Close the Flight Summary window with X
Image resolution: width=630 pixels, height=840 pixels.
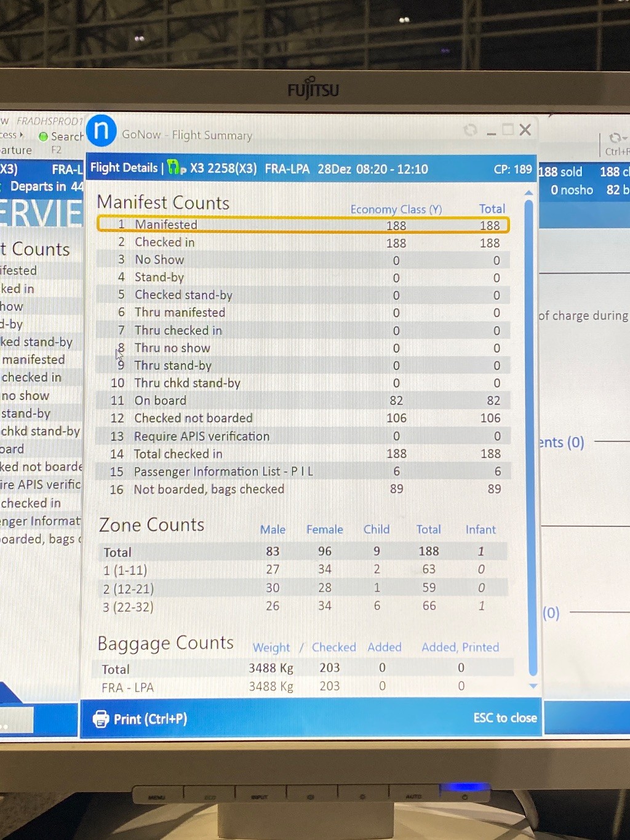tap(525, 130)
